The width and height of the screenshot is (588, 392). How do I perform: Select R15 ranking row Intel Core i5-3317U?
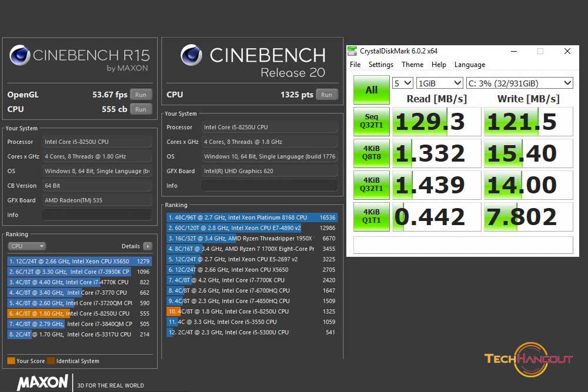click(79, 334)
